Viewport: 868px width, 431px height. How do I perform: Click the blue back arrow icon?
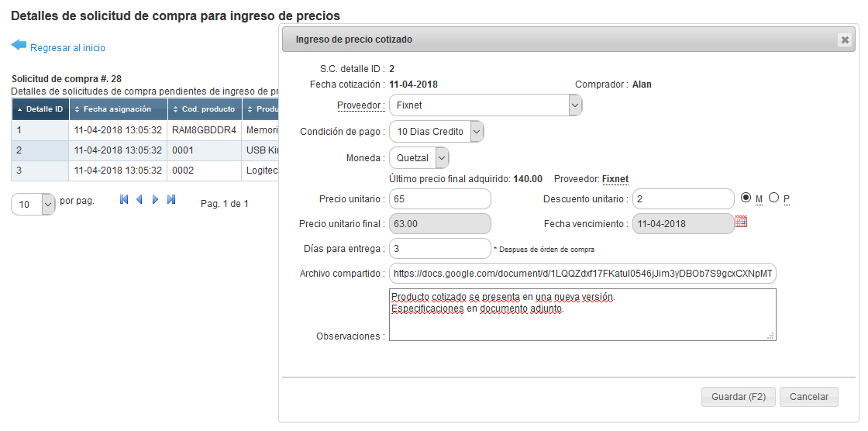pos(19,46)
